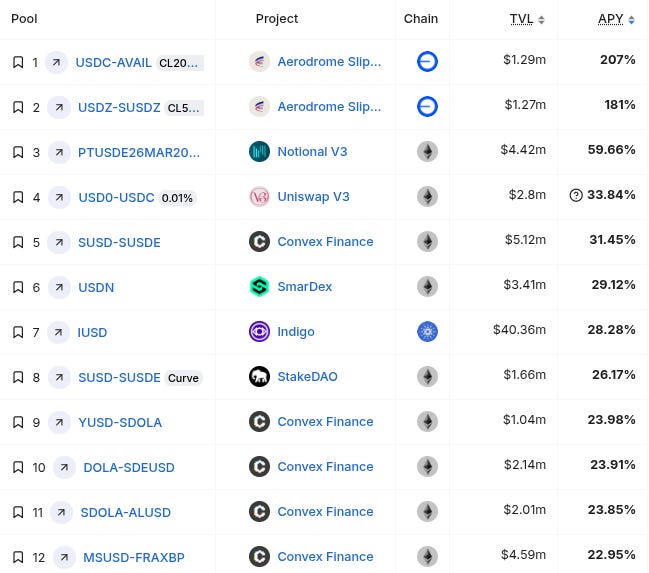Click Base chain icon in USDC-AVAIL row
The height and width of the screenshot is (573, 649).
click(427, 62)
